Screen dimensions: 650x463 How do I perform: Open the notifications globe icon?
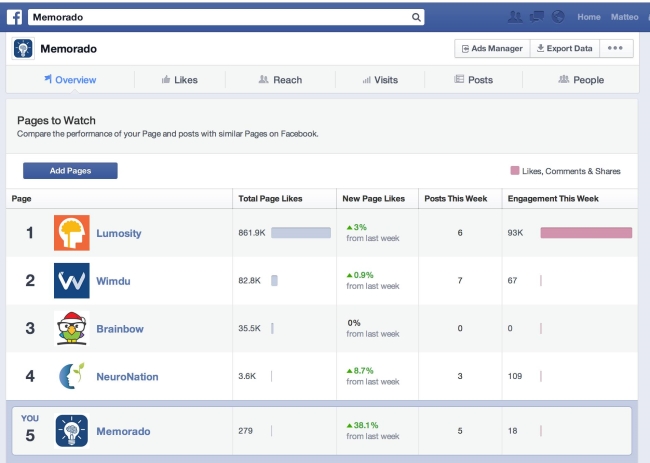(x=558, y=17)
